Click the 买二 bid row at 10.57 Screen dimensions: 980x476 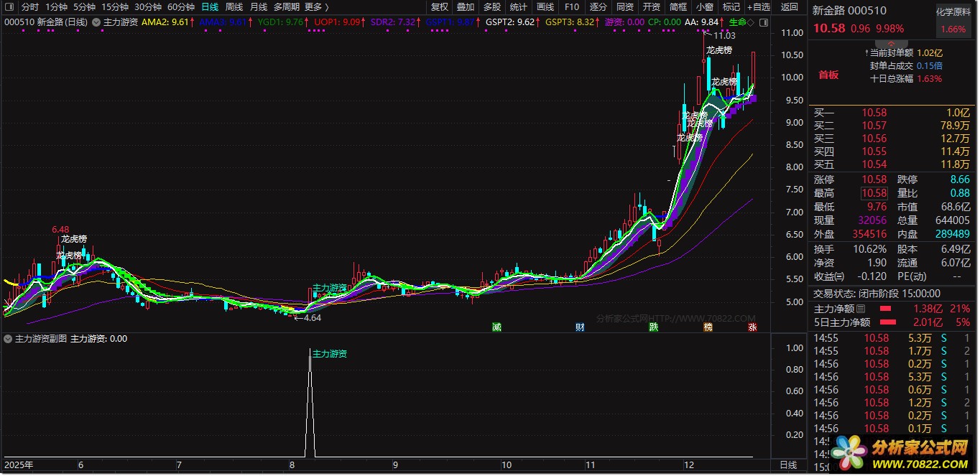(x=892, y=126)
